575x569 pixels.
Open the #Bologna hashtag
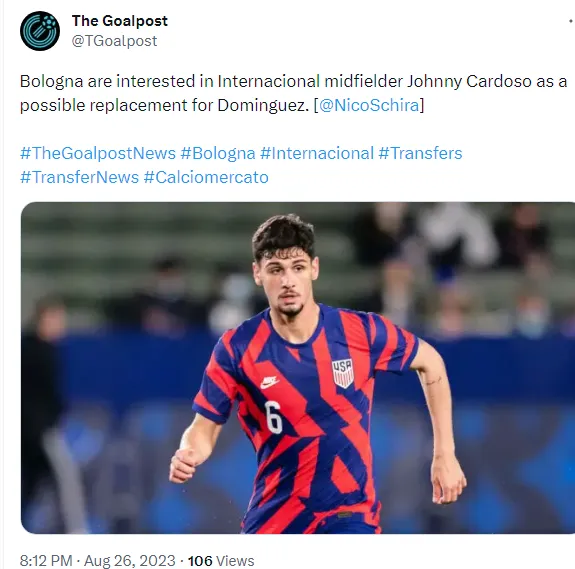pos(218,153)
